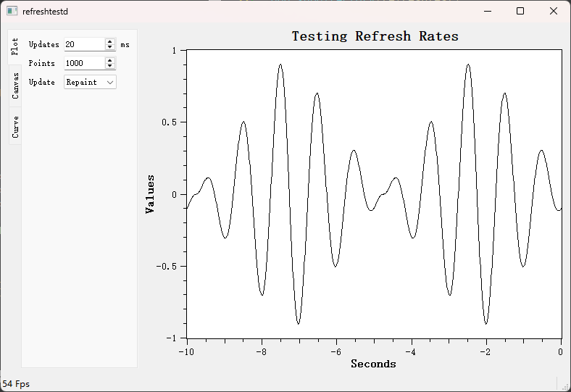Viewport: 571px width, 392px height.
Task: Open the Update mode Repaint dropdown
Action: [x=90, y=83]
